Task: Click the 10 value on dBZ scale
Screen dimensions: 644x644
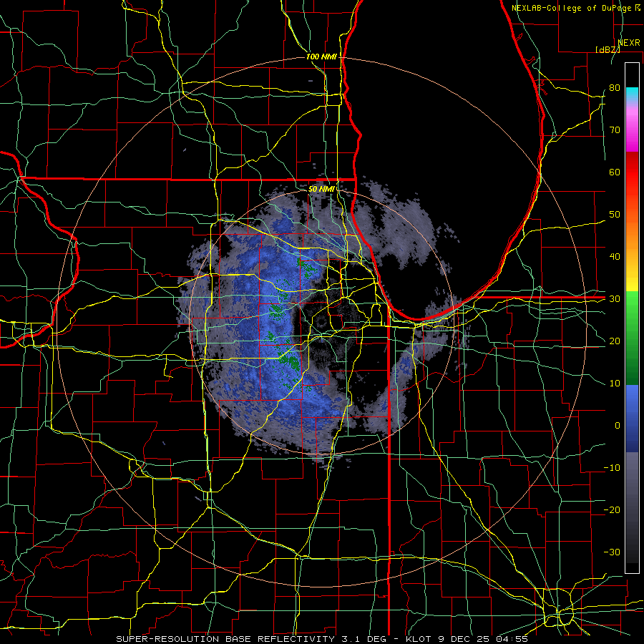Action: [x=615, y=384]
